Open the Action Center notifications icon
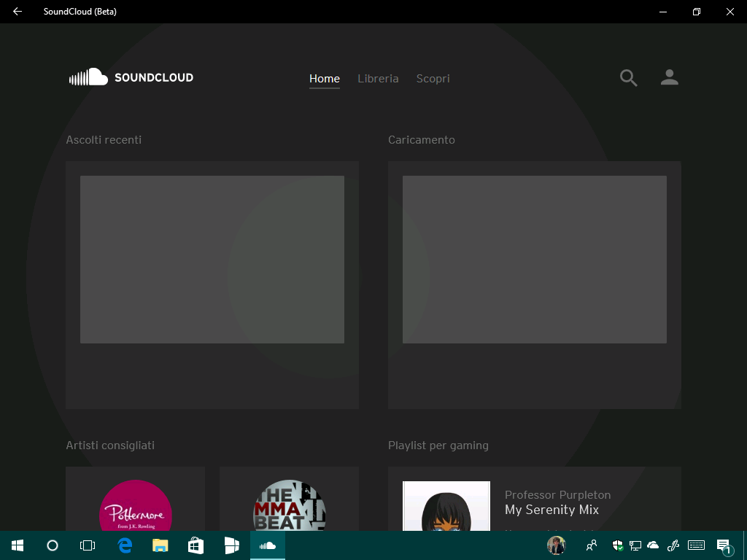This screenshot has width=747, height=560. (724, 546)
